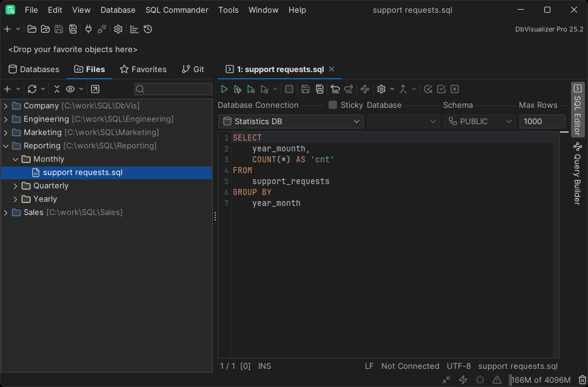The width and height of the screenshot is (588, 387).
Task: Click the Open File folder icon in main toolbar
Action: point(32,29)
